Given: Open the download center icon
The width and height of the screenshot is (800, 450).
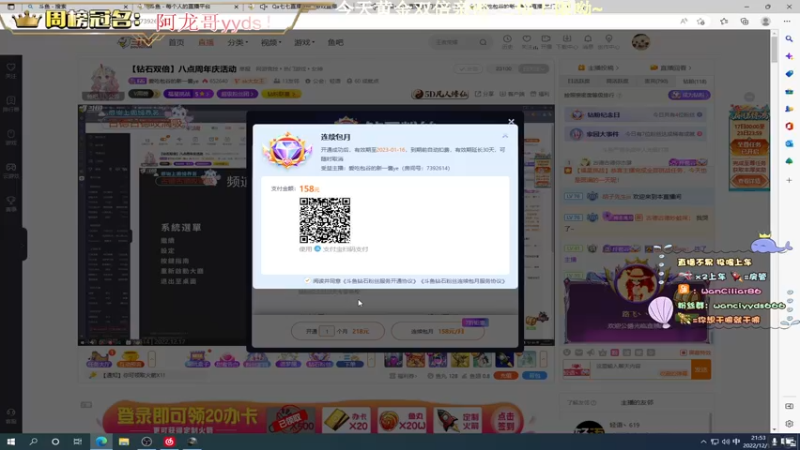Looking at the screenshot, I should tap(567, 41).
